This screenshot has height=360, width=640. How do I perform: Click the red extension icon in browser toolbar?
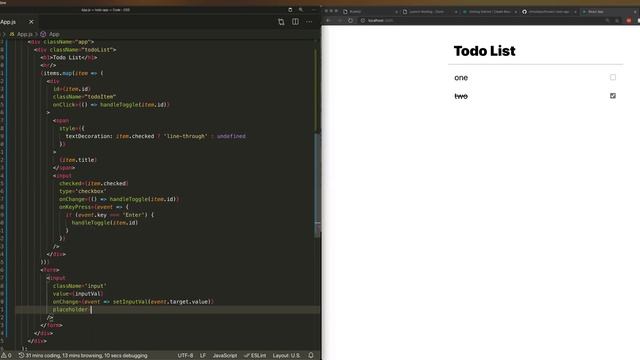(629, 20)
